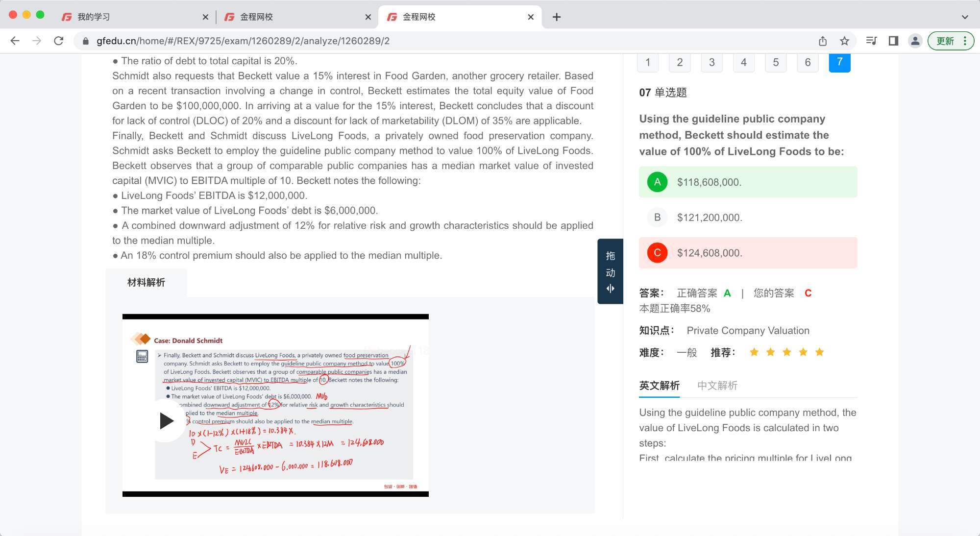Jump to question number 6
The height and width of the screenshot is (536, 980).
pos(808,62)
